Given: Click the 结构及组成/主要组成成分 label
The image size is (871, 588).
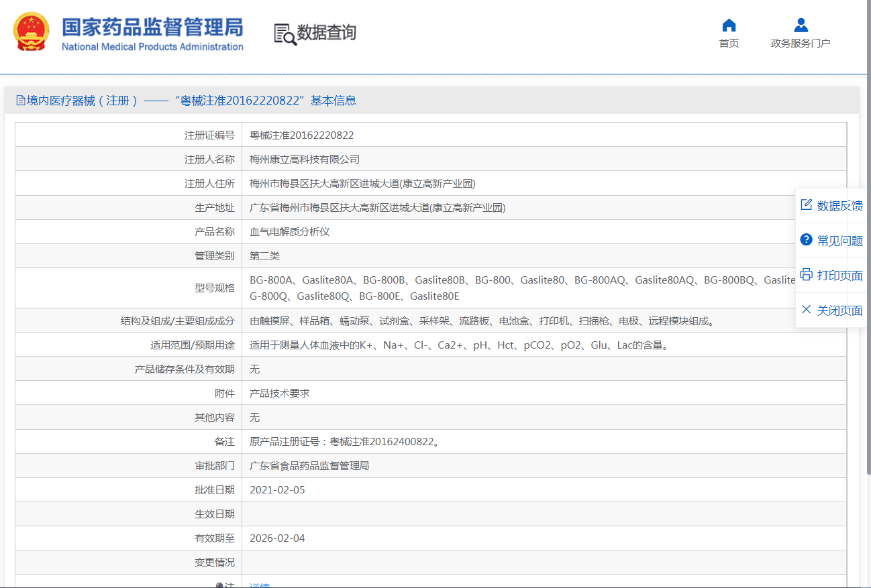Looking at the screenshot, I should (x=178, y=321).
